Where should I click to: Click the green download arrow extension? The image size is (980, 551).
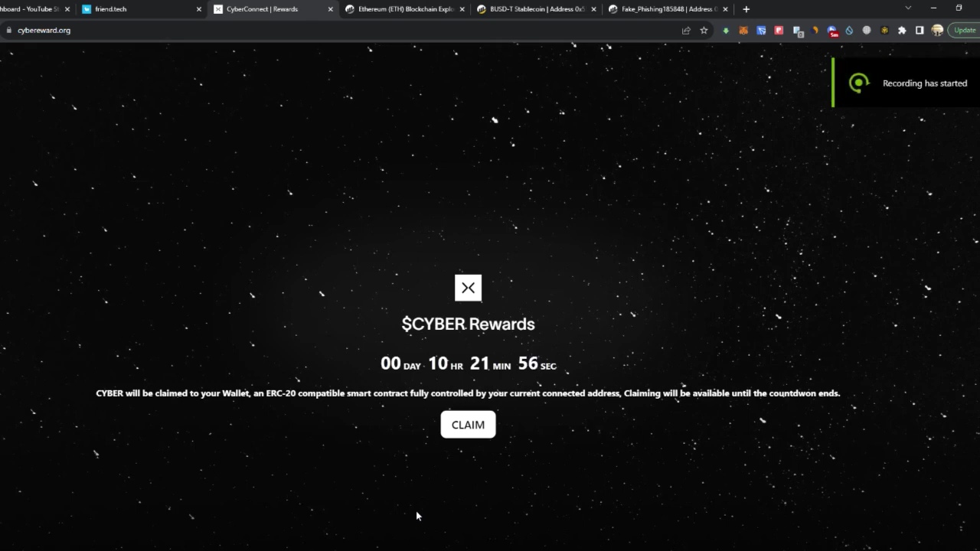726,31
